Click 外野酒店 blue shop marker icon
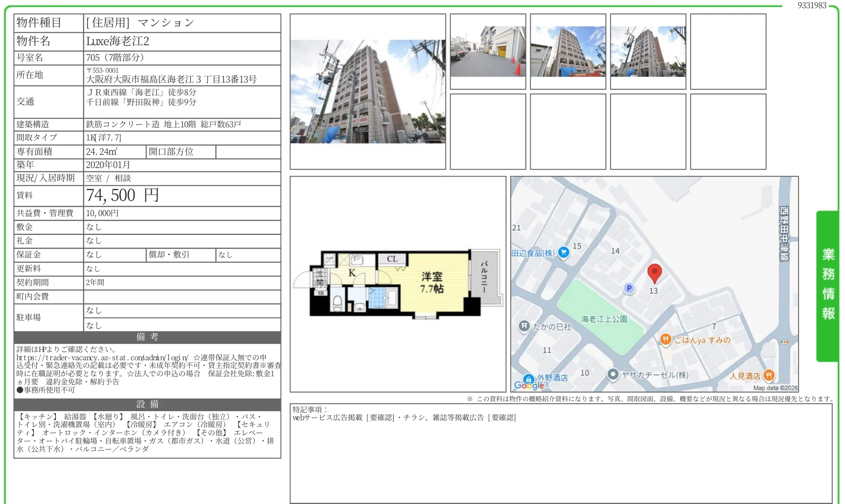Image resolution: width=845 pixels, height=504 pixels. coord(529,378)
